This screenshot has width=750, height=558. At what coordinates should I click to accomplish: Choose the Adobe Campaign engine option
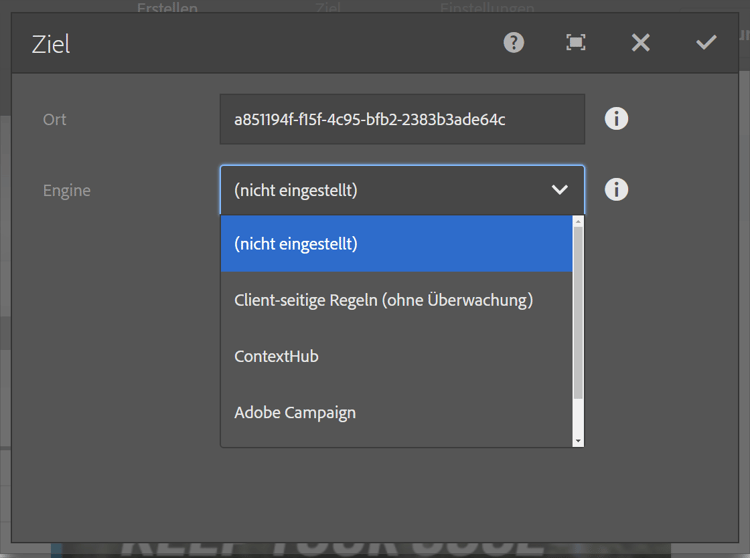[x=397, y=412]
